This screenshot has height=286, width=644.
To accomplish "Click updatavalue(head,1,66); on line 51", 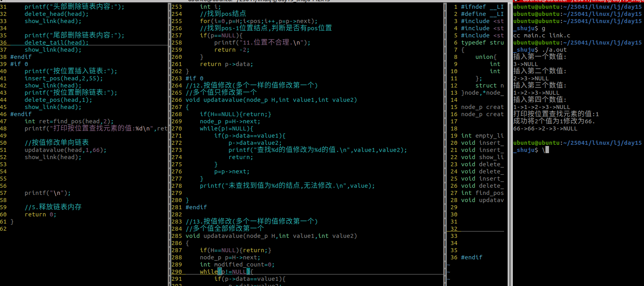I will (x=66, y=150).
